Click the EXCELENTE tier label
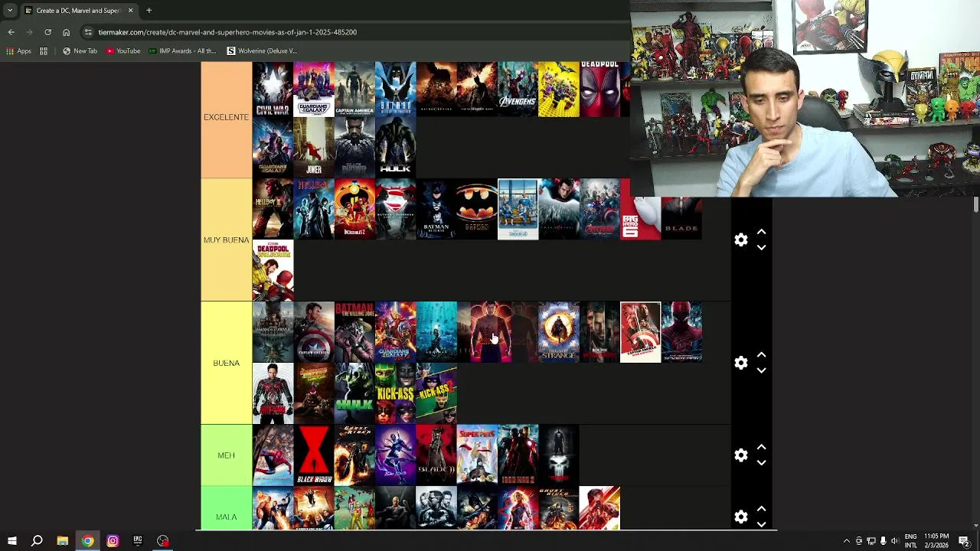 click(x=226, y=117)
